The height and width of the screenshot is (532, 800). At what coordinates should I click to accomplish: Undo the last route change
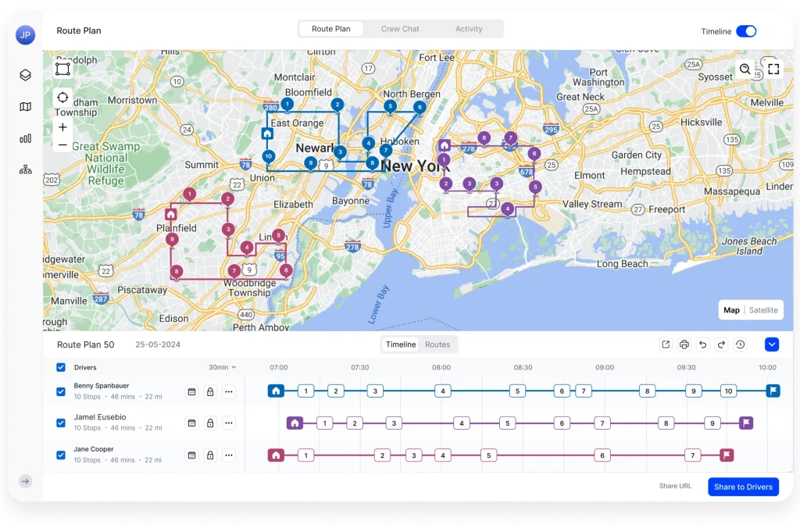coord(702,345)
